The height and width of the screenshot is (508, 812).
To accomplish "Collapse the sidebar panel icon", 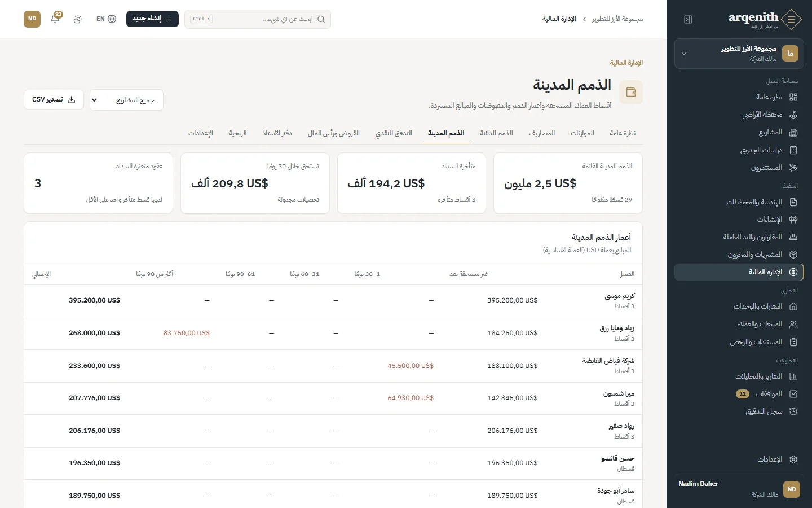I will 688,20.
